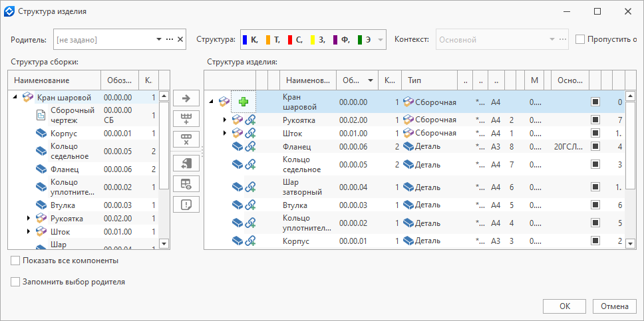Click the Сборочный чертеж document icon
644x321 pixels.
pos(41,115)
